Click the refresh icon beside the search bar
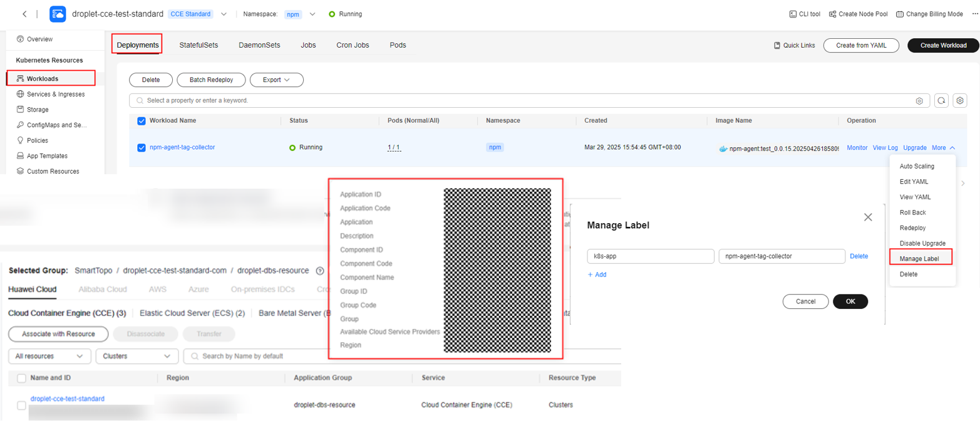Image resolution: width=980 pixels, height=435 pixels. pos(941,100)
